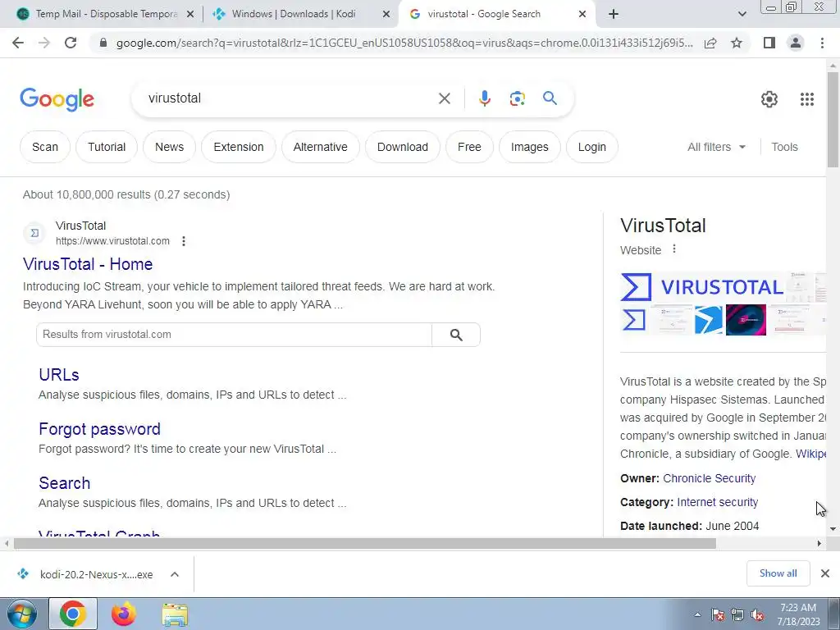Open options for kodi download item
The height and width of the screenshot is (630, 840).
(175, 574)
